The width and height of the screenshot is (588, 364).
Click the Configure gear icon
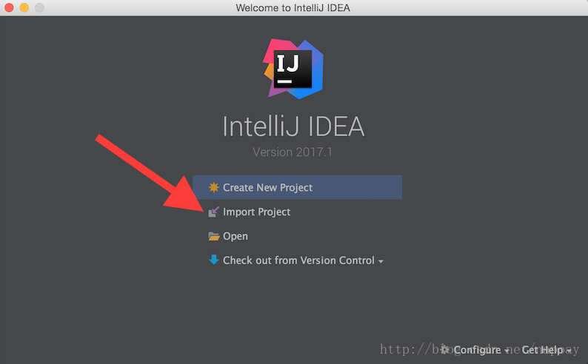[x=445, y=349]
